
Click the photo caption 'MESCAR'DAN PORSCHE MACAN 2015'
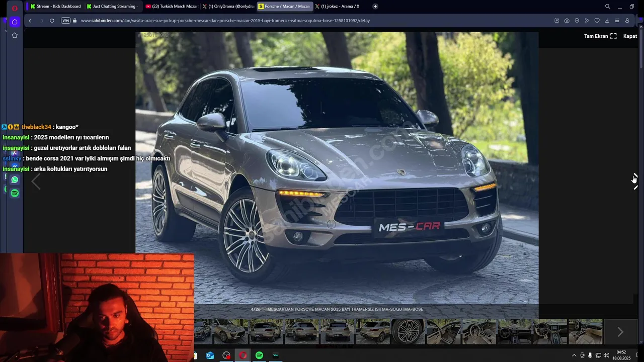click(x=345, y=309)
